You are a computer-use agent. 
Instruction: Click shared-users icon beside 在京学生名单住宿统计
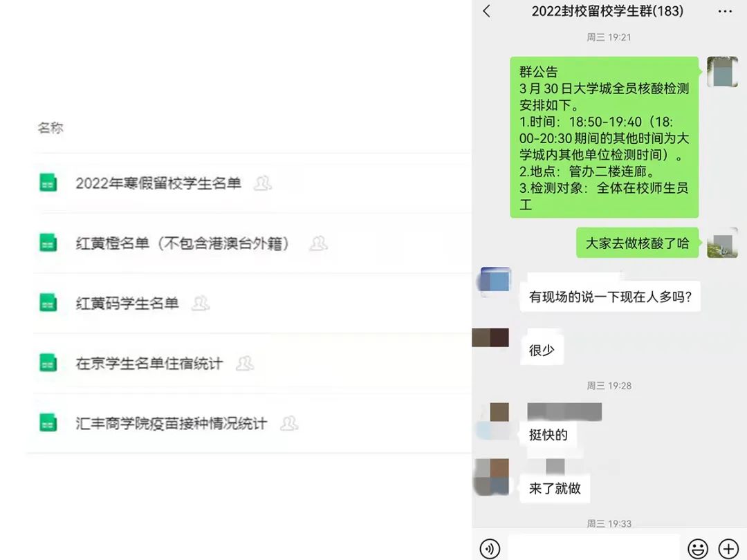[245, 364]
